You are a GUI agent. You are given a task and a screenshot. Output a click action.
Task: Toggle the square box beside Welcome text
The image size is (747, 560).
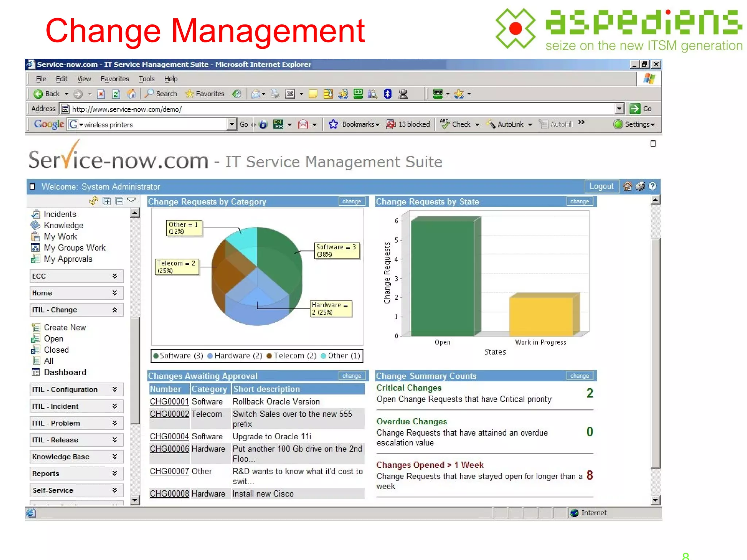click(32, 187)
